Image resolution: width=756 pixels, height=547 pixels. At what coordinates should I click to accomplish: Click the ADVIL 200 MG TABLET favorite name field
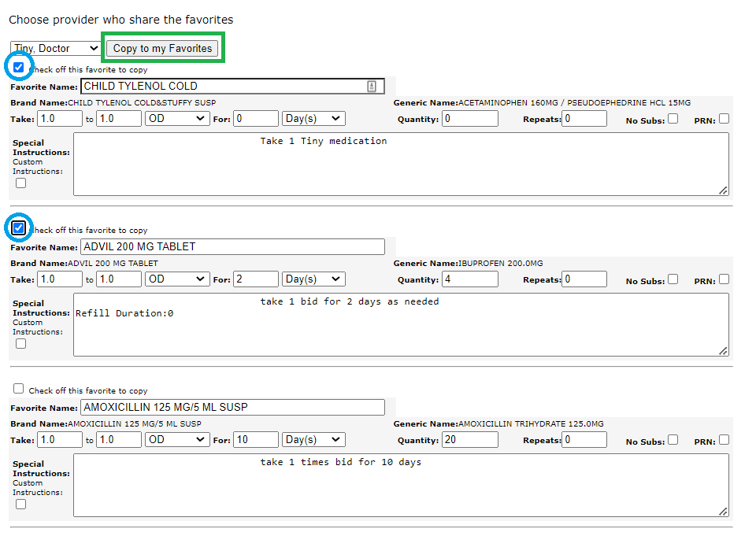pyautogui.click(x=232, y=246)
